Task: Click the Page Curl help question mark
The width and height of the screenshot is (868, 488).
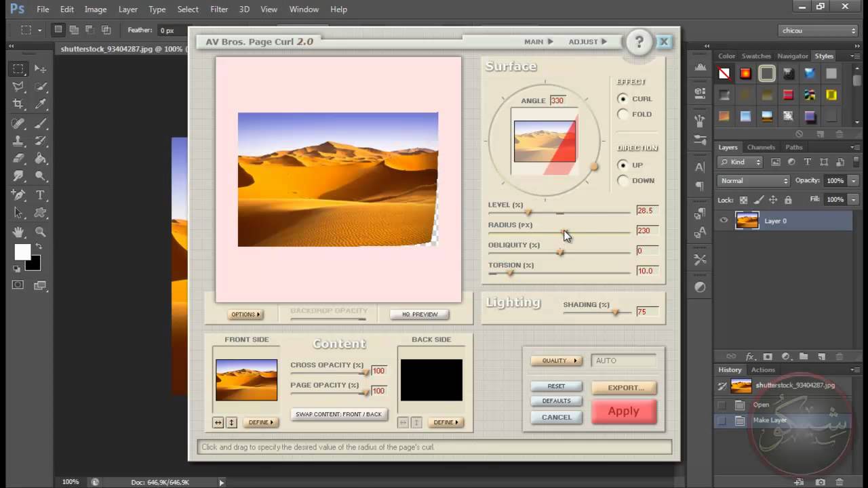Action: (x=639, y=42)
